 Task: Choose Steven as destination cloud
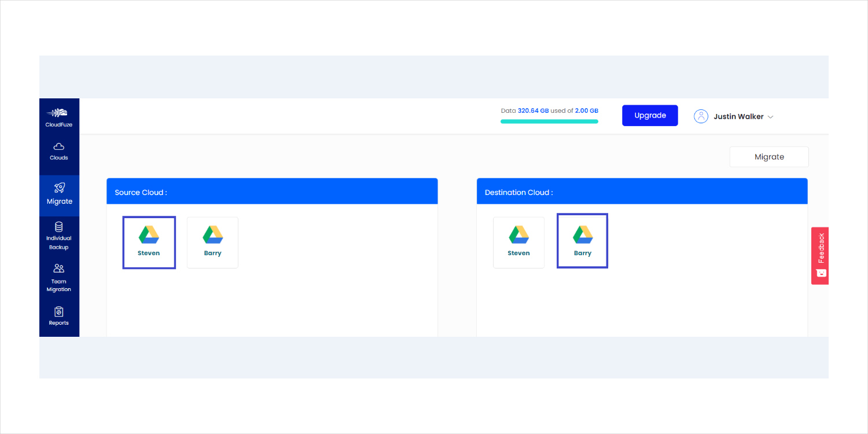click(x=518, y=242)
